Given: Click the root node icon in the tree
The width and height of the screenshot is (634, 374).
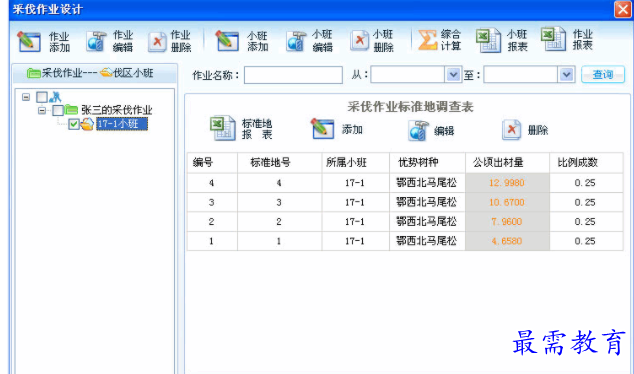Looking at the screenshot, I should pyautogui.click(x=55, y=97).
